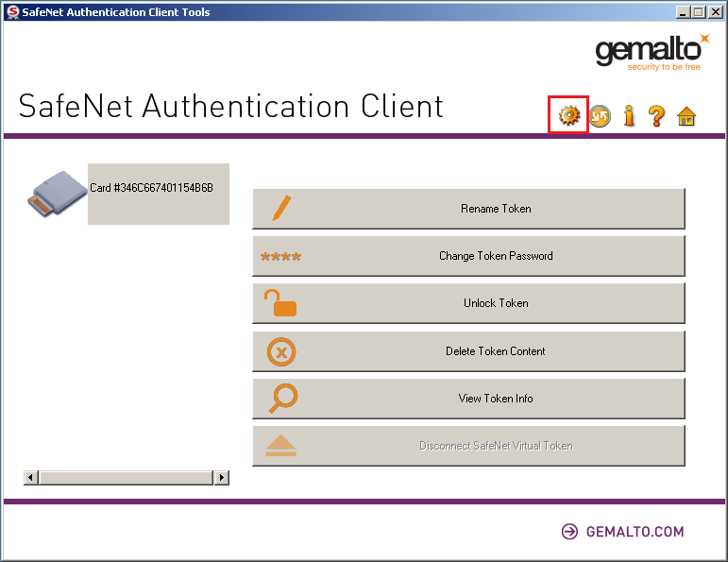Click the horizontal scrollbar track under the token list
Image resolution: width=728 pixels, height=562 pixels.
[x=127, y=478]
